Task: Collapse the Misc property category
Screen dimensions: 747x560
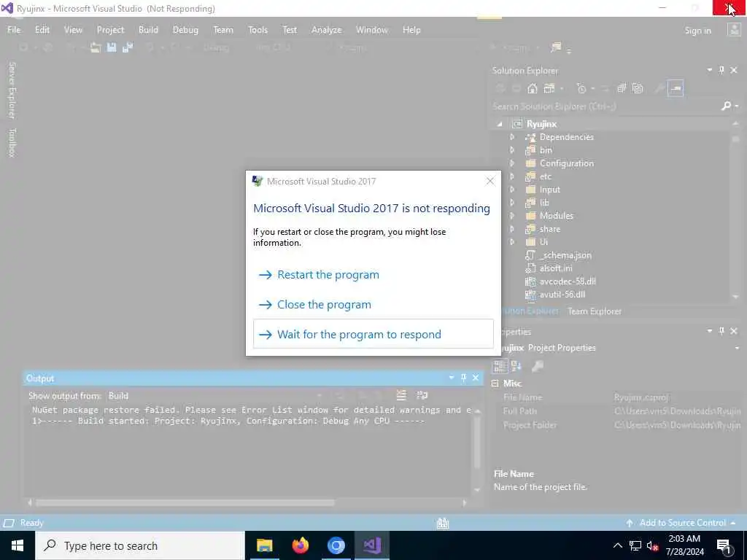Action: point(495,384)
